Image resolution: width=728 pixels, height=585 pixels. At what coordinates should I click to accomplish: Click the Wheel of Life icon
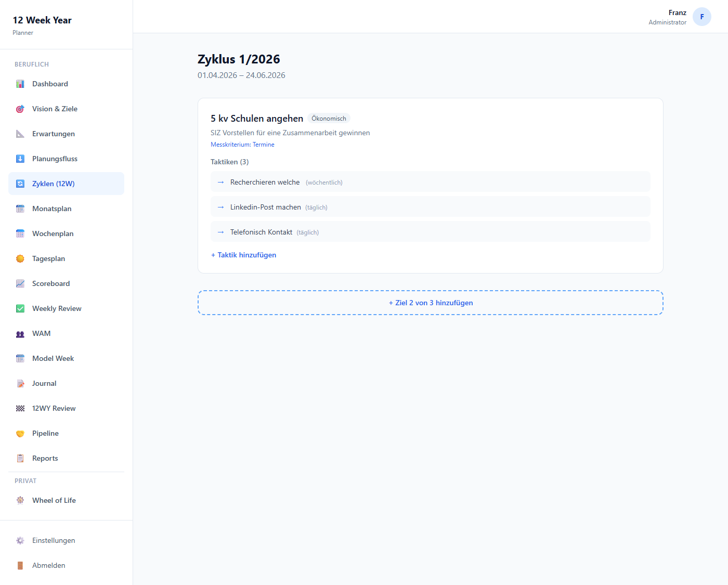tap(20, 501)
